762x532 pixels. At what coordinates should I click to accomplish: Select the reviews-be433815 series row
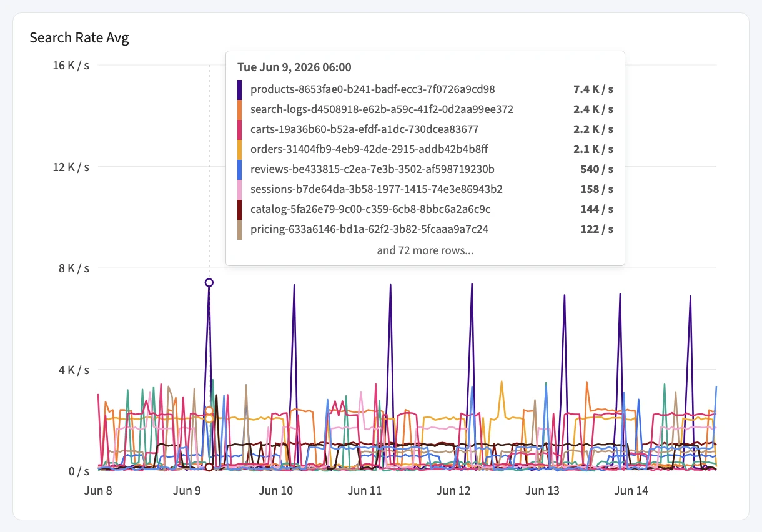click(x=425, y=169)
